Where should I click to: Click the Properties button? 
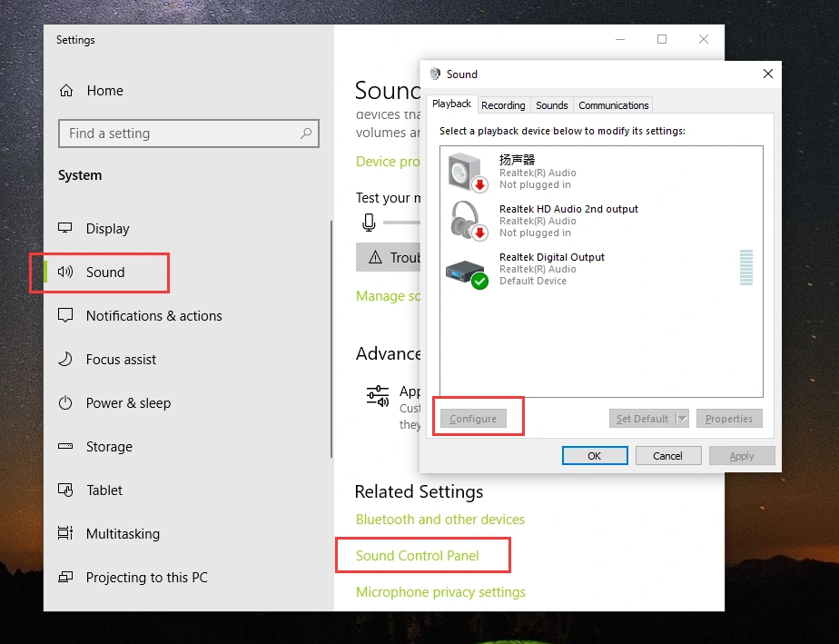click(x=729, y=419)
